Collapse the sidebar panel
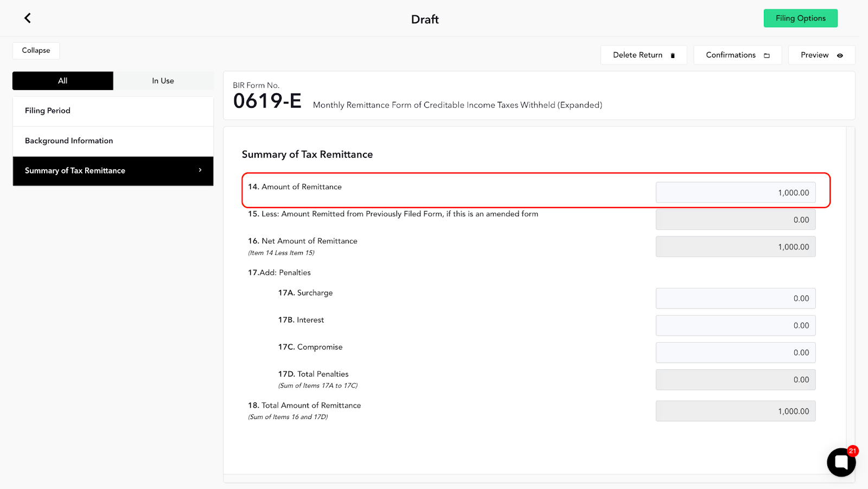Image resolution: width=868 pixels, height=489 pixels. pos(36,50)
